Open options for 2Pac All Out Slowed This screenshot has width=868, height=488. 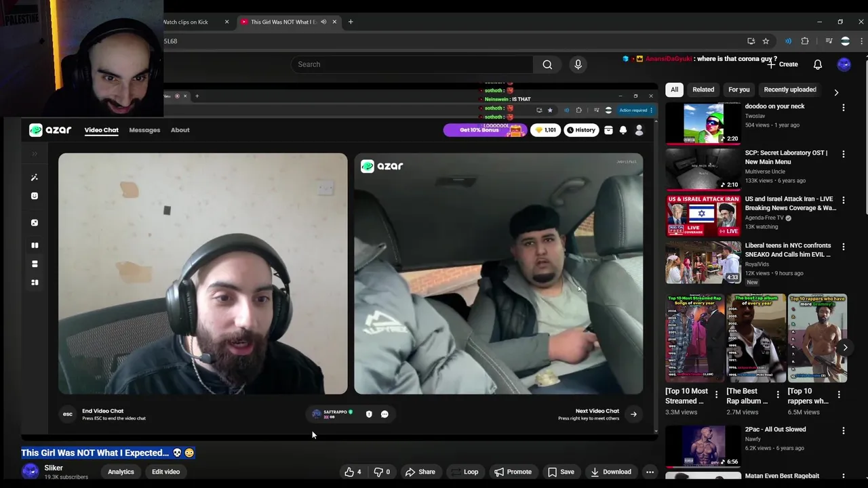844,431
